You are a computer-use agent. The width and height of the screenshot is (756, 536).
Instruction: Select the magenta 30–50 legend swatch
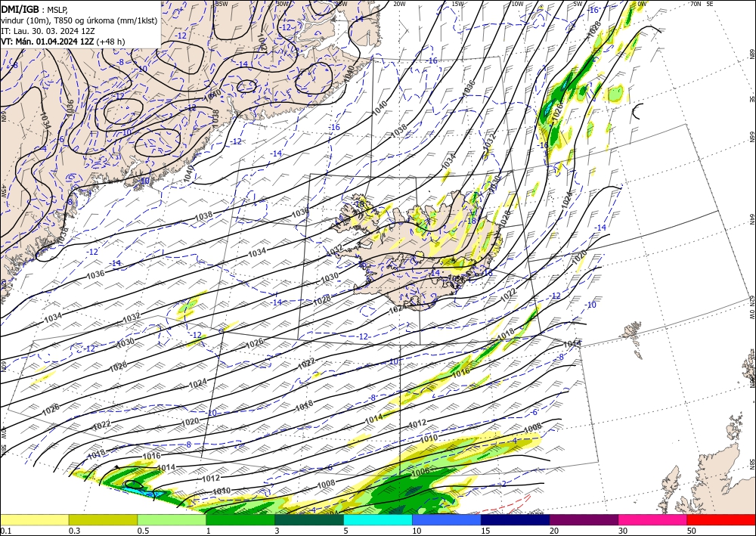[653, 519]
